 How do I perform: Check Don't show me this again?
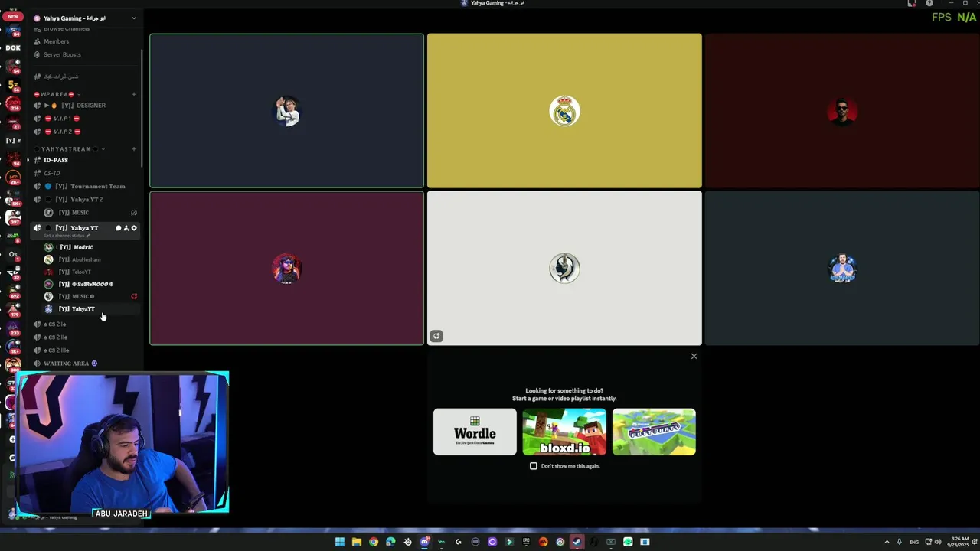[x=534, y=466]
